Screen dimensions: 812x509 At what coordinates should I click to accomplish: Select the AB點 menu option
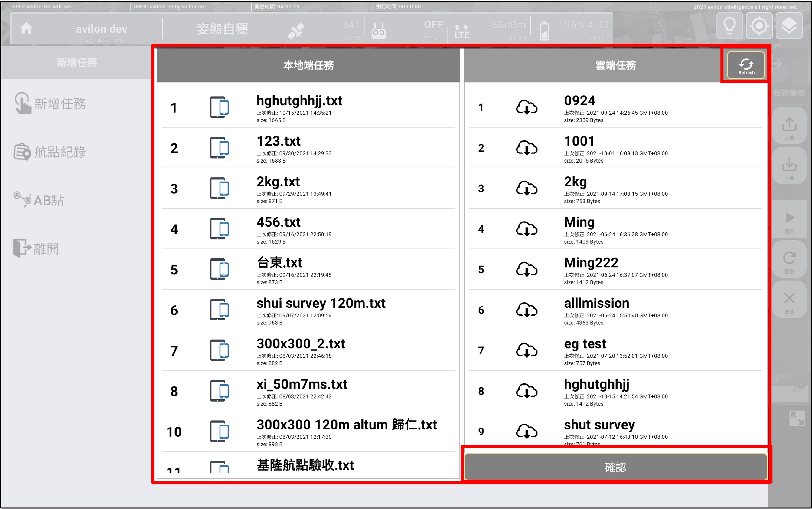click(x=39, y=200)
